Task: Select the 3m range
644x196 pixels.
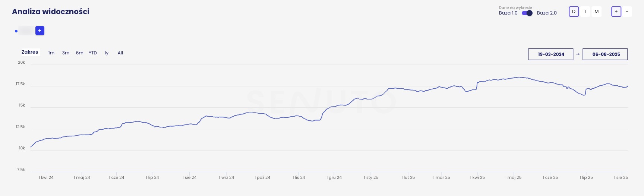Action: tap(66, 53)
